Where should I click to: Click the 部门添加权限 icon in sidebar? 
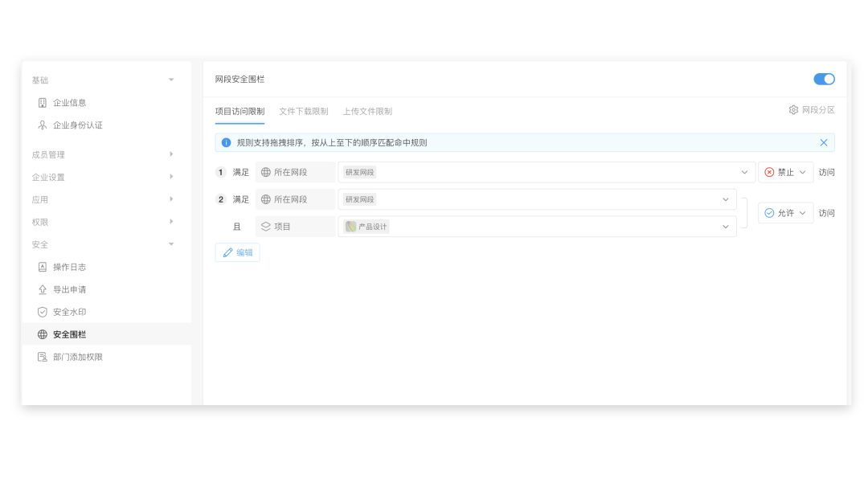[x=43, y=357]
